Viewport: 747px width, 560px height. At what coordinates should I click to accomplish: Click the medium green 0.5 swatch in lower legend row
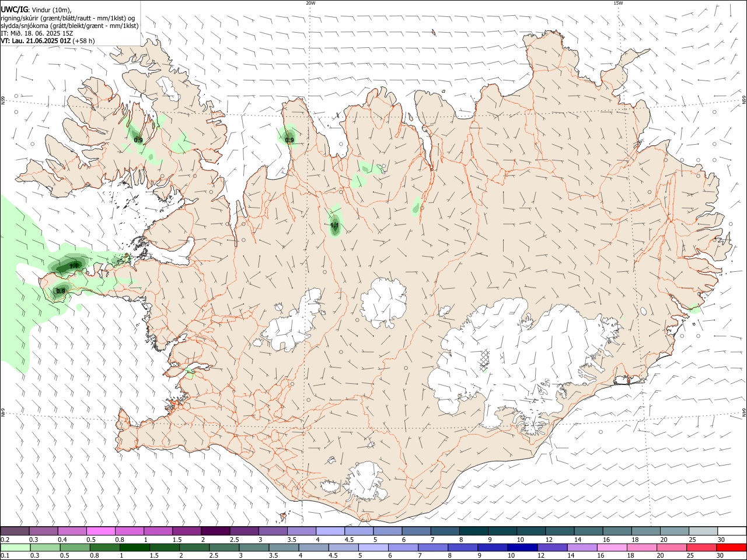[75, 547]
